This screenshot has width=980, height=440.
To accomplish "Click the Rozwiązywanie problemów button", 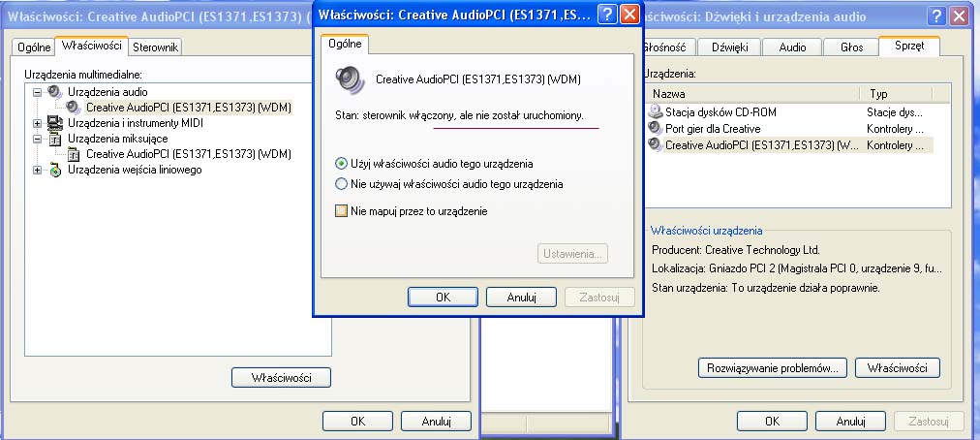I will pos(772,368).
